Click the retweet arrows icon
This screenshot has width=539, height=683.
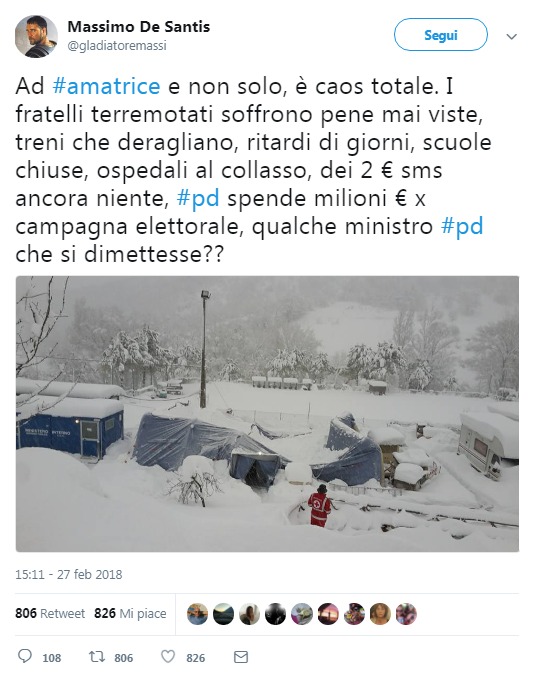coord(96,657)
